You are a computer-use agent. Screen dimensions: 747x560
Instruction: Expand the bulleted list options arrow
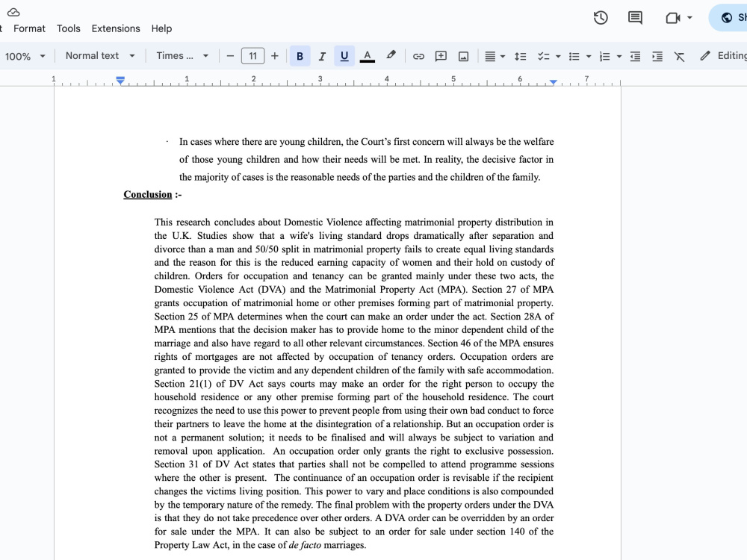tap(589, 56)
